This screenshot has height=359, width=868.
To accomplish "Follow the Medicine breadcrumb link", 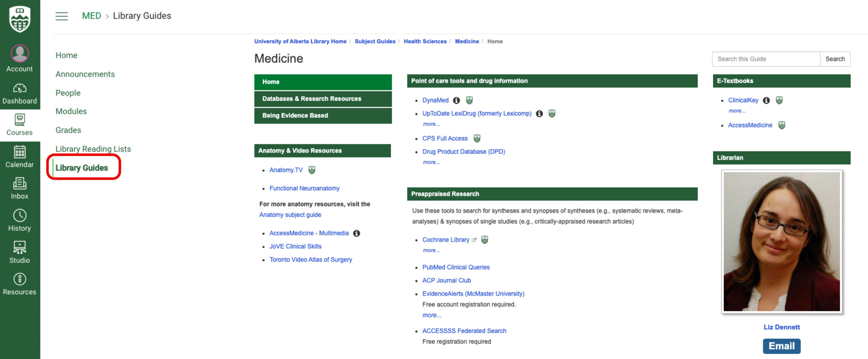I will point(467,41).
